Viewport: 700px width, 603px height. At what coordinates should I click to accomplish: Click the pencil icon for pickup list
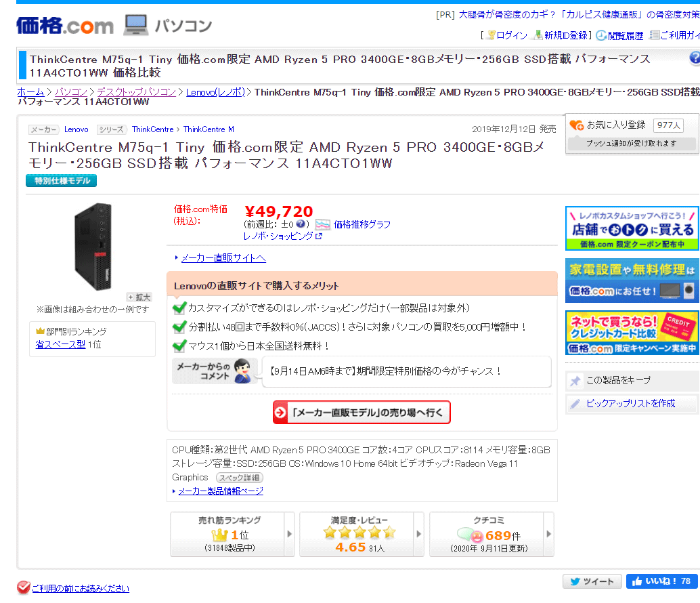pos(575,404)
